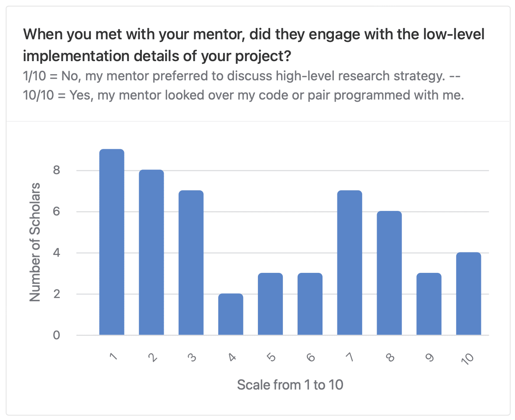Click the bar for rating 1
Image resolution: width=515 pixels, height=420 pixels.
coord(112,242)
